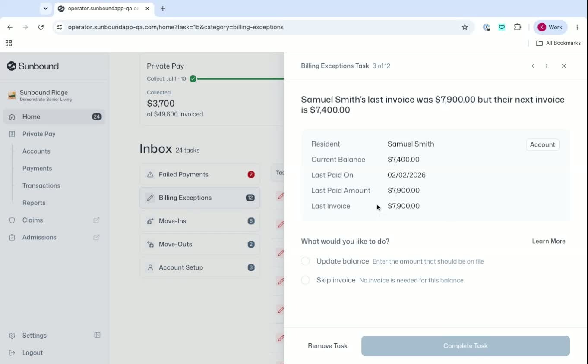Click the green collect checkmark icon
This screenshot has height=364, width=588.
(193, 79)
